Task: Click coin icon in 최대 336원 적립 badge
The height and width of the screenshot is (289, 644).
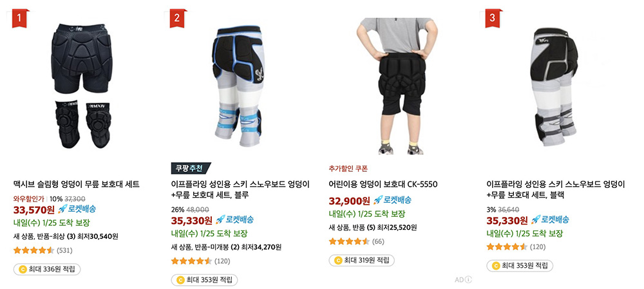Action: (x=23, y=270)
